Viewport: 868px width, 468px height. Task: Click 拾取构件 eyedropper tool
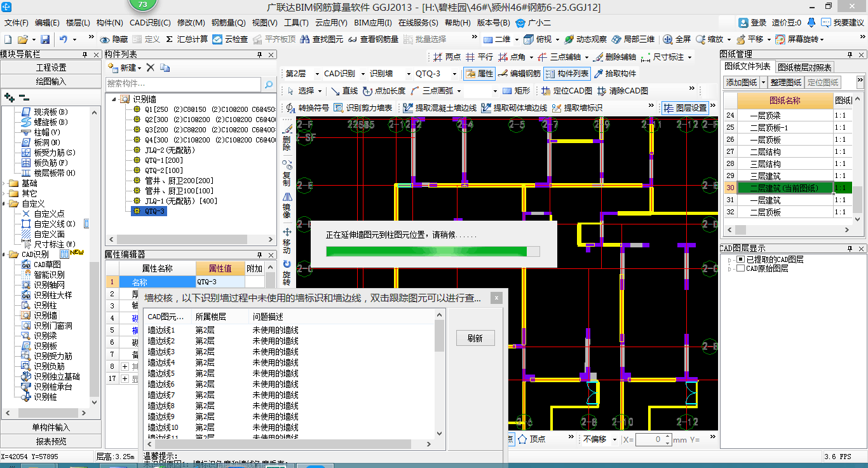(615, 74)
